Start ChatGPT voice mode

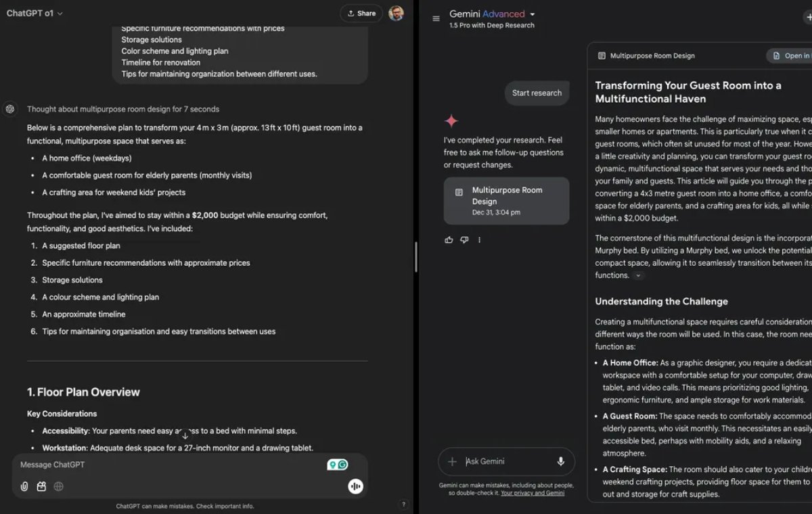(355, 486)
